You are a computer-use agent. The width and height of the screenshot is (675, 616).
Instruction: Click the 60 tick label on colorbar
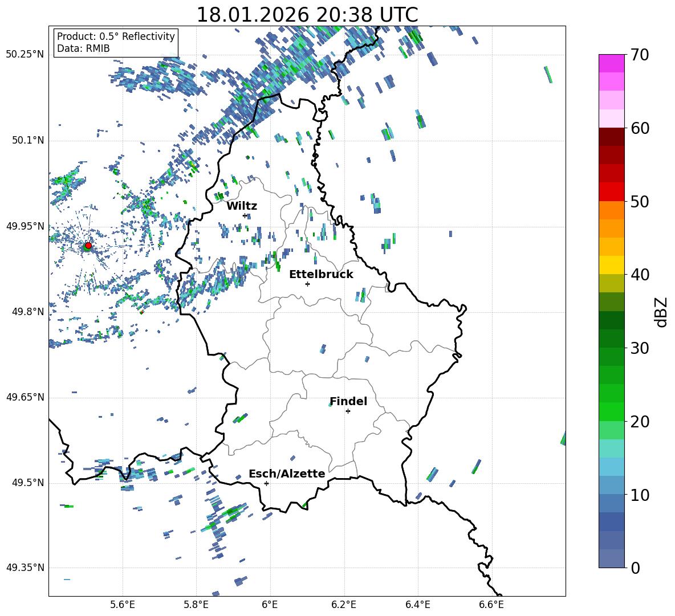(639, 128)
